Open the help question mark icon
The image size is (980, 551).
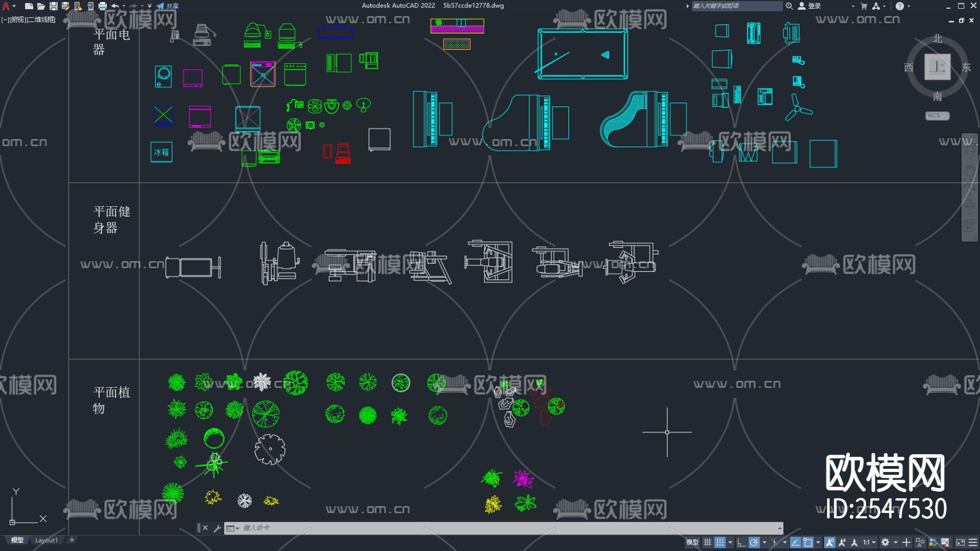[900, 6]
